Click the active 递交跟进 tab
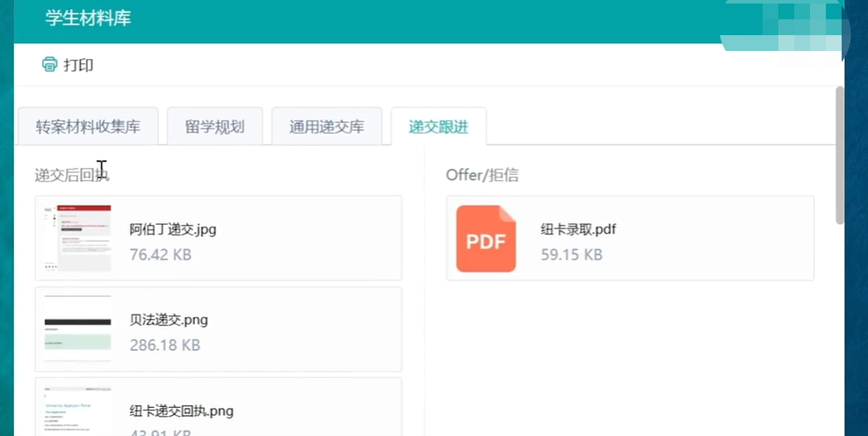The image size is (868, 436). (x=438, y=127)
